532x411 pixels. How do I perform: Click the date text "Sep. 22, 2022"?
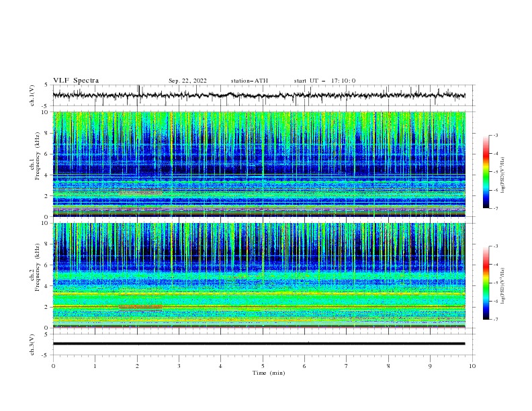[187, 81]
